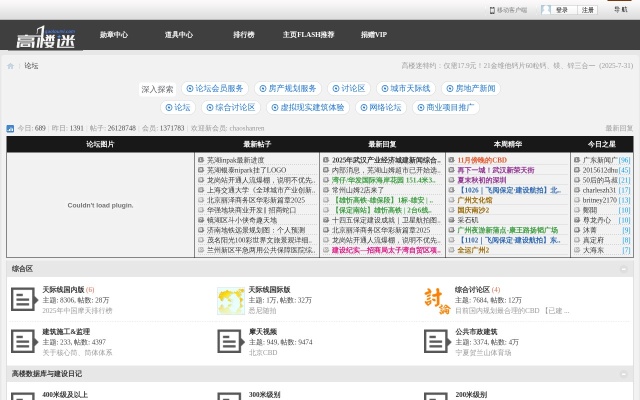Open the 勋章中心 nav menu
640x400 pixels.
(x=114, y=34)
